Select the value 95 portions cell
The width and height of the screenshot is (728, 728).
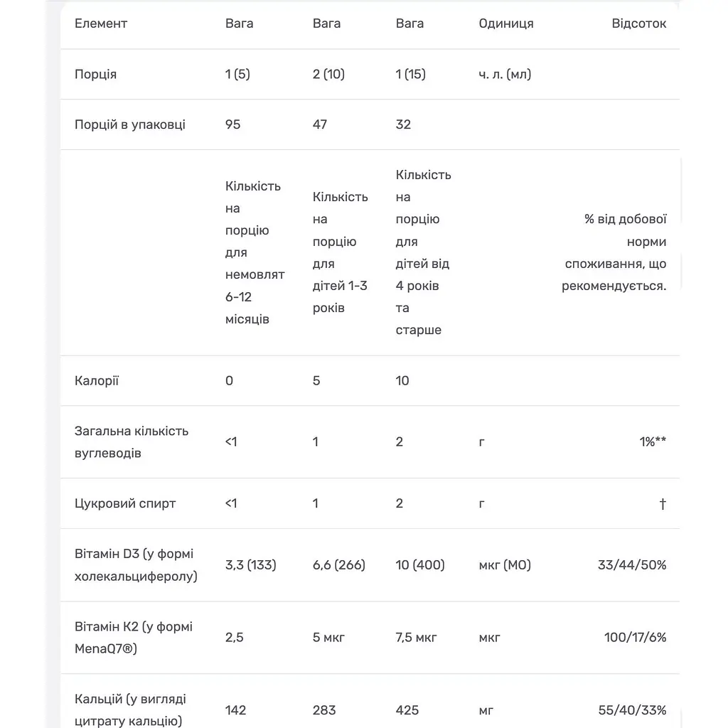[x=232, y=124]
